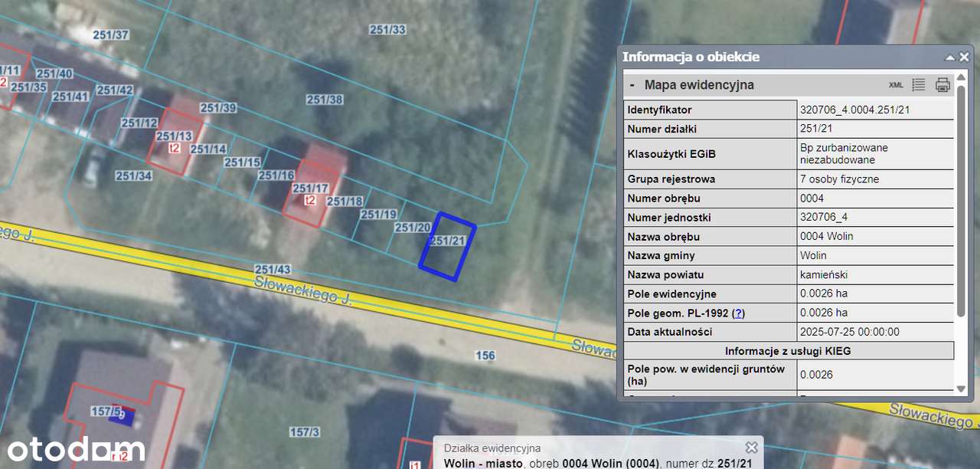Image resolution: width=980 pixels, height=469 pixels.
Task: Print the Mapa ewidencyjna information
Action: pos(942,85)
